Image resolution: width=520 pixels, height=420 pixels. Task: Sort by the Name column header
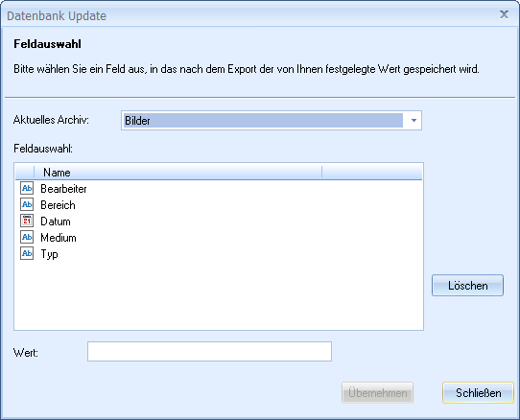(x=178, y=172)
